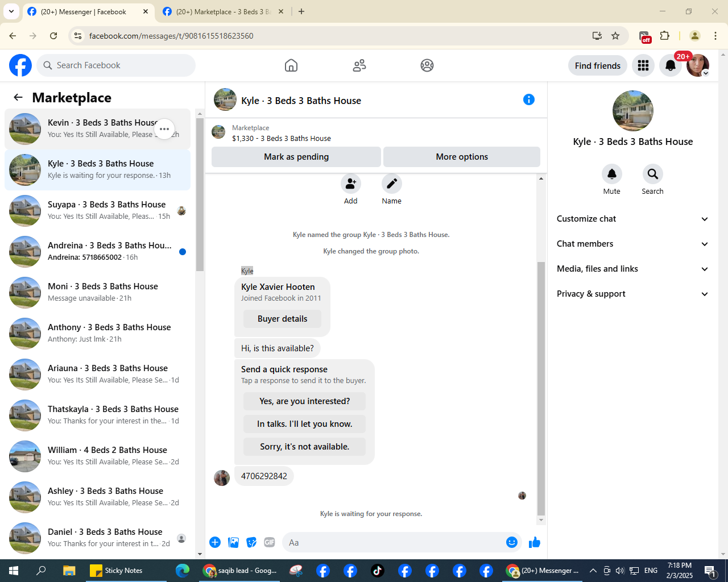Open Andreina's unread conversation
Image resolution: width=728 pixels, height=582 pixels.
(x=98, y=252)
